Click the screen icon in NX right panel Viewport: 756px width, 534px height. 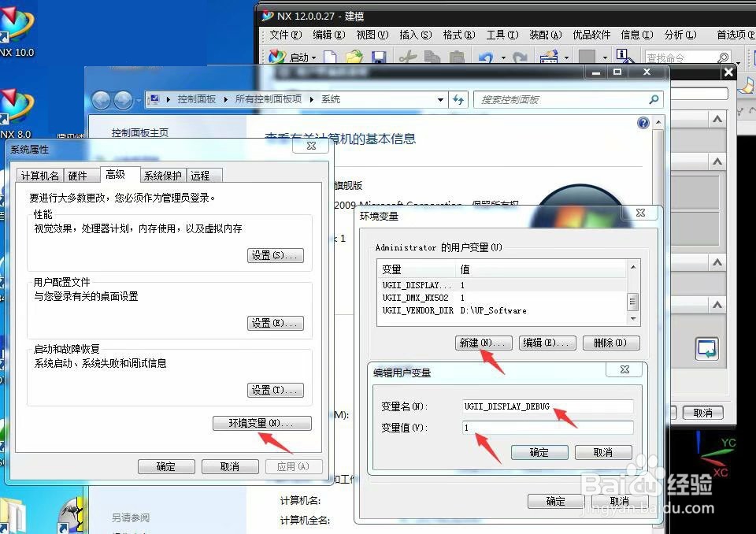click(707, 348)
